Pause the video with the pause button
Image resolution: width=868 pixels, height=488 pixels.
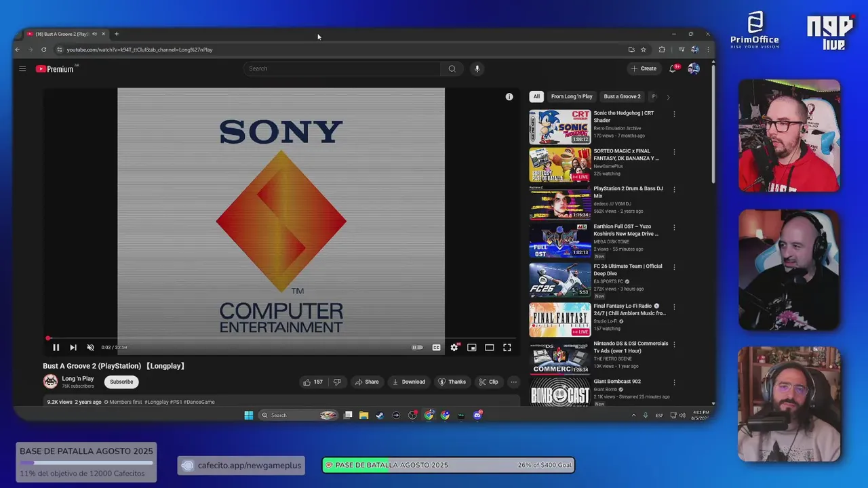[x=56, y=348]
